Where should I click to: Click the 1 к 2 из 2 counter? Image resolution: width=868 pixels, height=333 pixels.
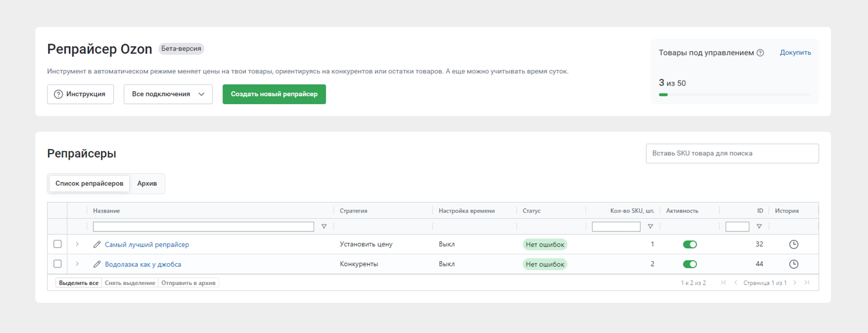[693, 283]
